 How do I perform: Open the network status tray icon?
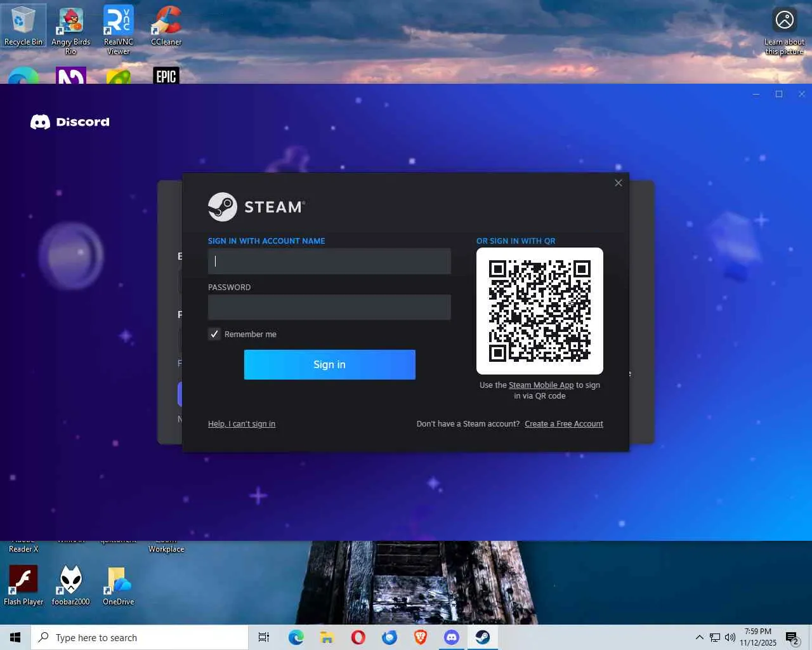[715, 637]
